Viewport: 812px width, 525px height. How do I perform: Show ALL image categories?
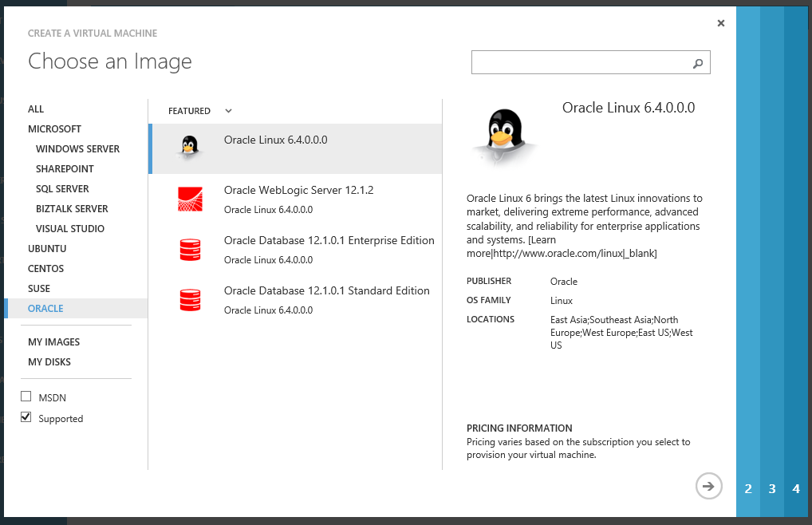[36, 109]
